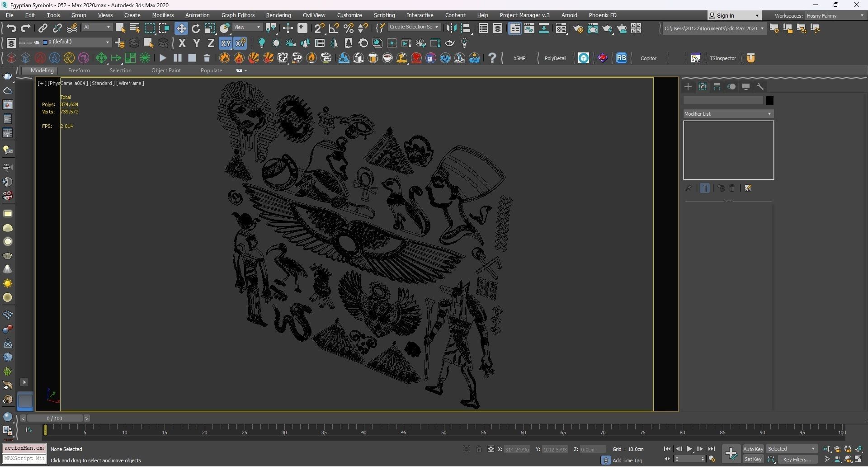Open Utilities wrench tab

click(x=760, y=87)
